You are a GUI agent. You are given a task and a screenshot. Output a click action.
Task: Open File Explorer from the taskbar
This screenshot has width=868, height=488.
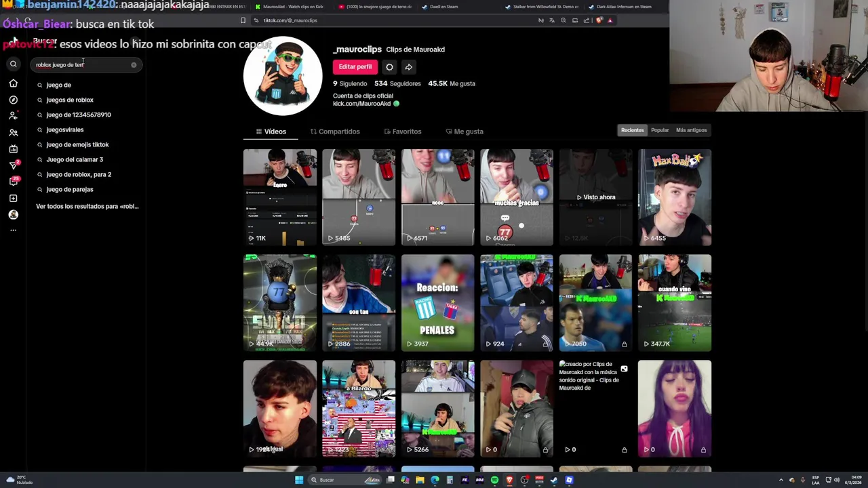pyautogui.click(x=420, y=480)
